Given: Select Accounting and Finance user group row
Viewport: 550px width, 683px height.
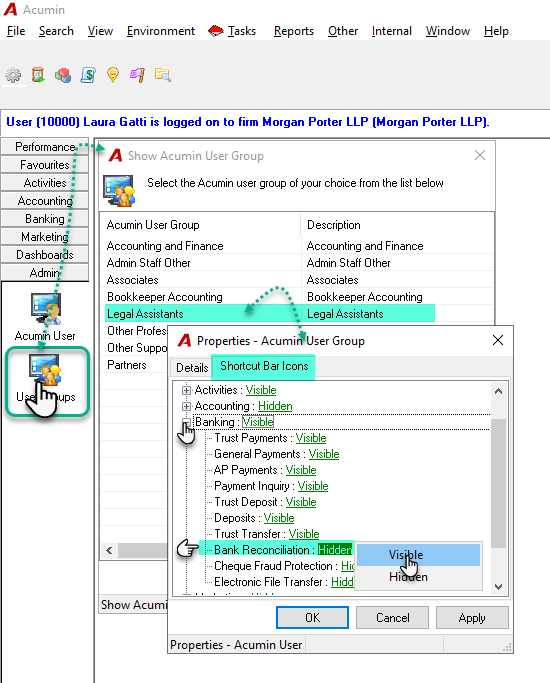Looking at the screenshot, I should point(298,246).
